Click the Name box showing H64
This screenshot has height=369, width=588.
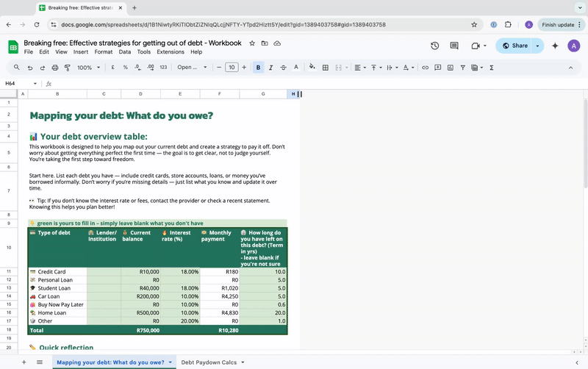(15, 83)
